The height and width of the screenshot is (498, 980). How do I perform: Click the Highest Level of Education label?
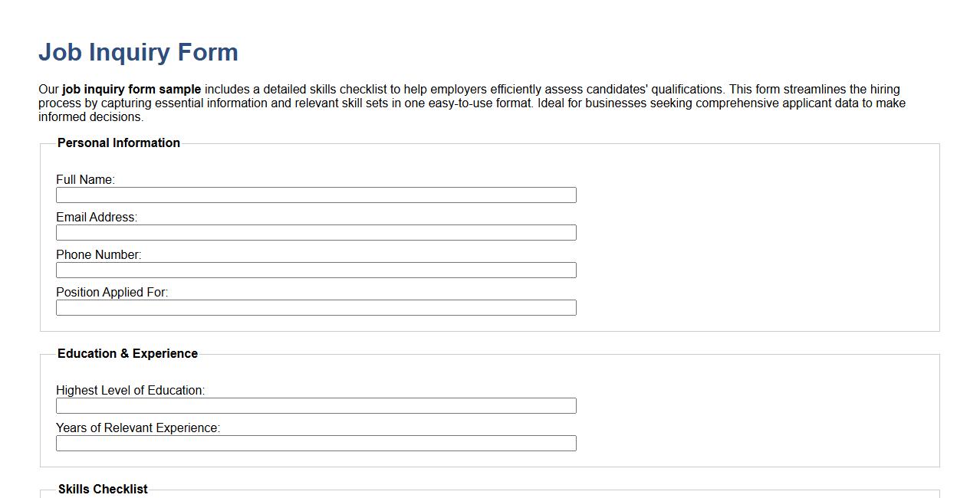click(130, 390)
